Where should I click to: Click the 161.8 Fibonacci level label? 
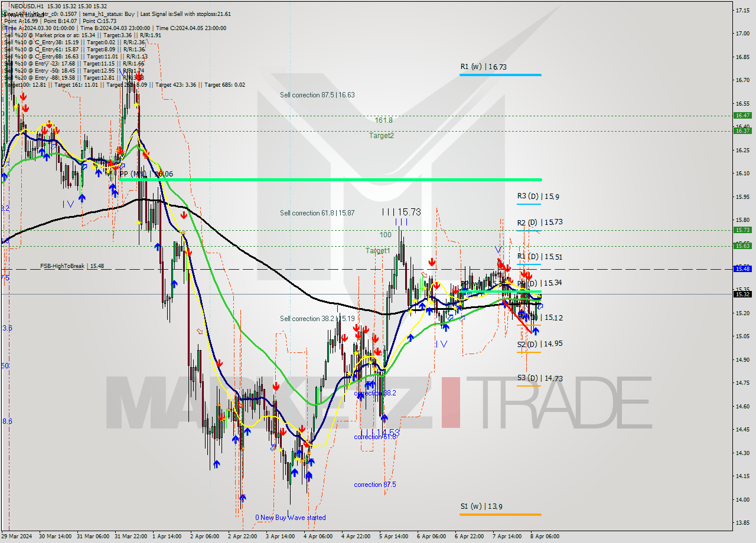tap(383, 120)
